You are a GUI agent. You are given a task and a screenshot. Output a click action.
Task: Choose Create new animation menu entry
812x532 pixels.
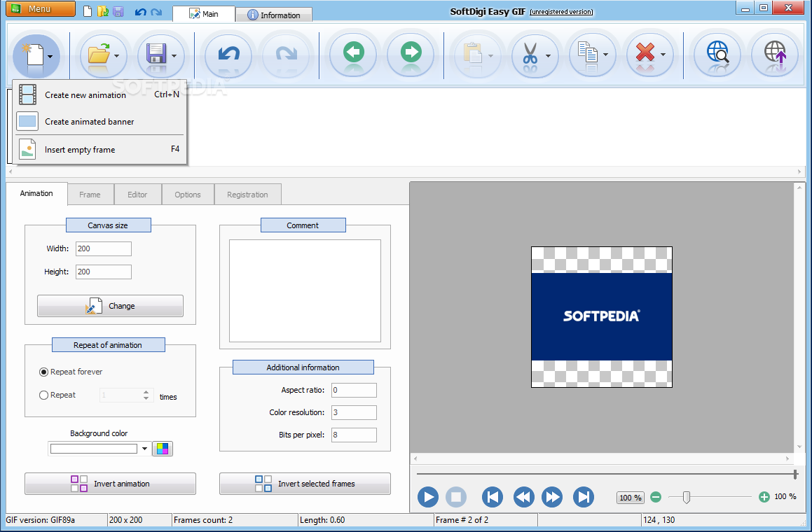point(99,94)
